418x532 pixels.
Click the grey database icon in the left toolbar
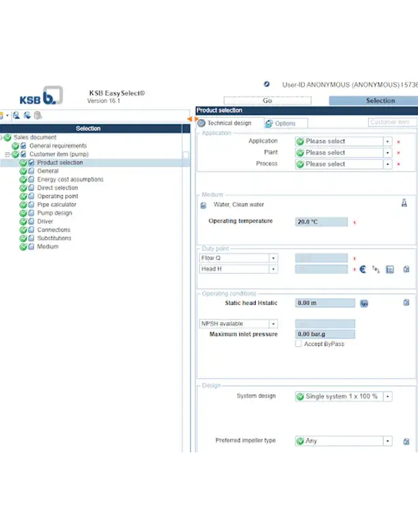(38, 115)
